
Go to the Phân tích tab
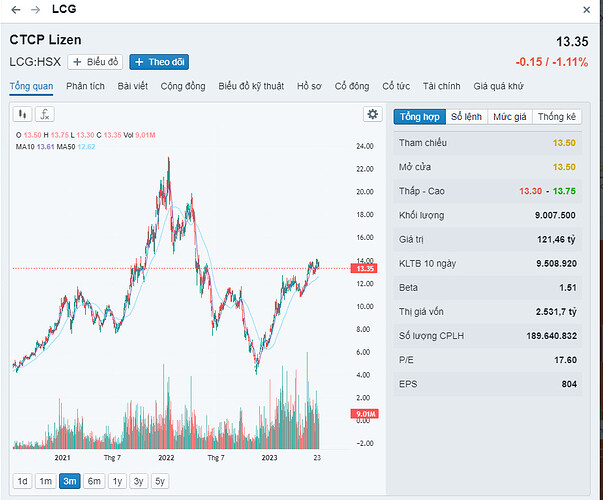(85, 87)
